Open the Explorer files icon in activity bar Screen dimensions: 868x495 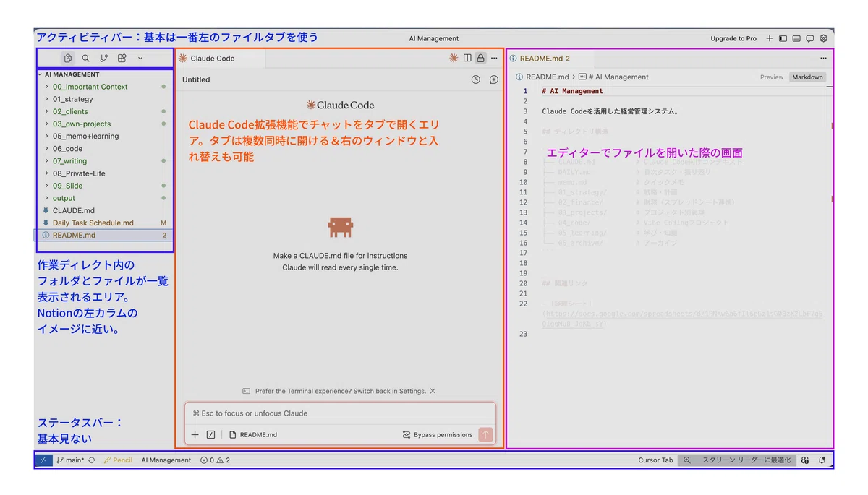67,59
